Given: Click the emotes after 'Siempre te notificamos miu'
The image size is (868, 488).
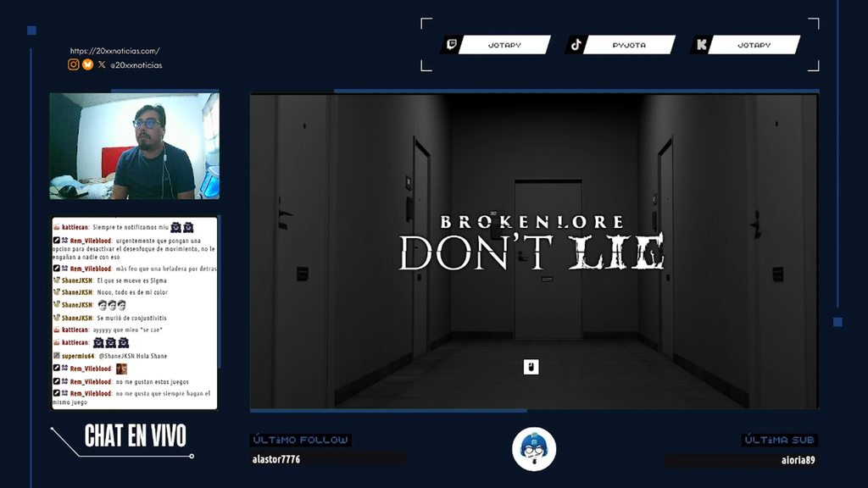Looking at the screenshot, I should 182,227.
